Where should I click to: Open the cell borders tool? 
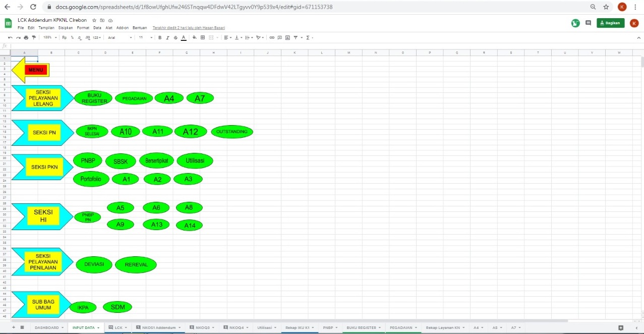(203, 37)
